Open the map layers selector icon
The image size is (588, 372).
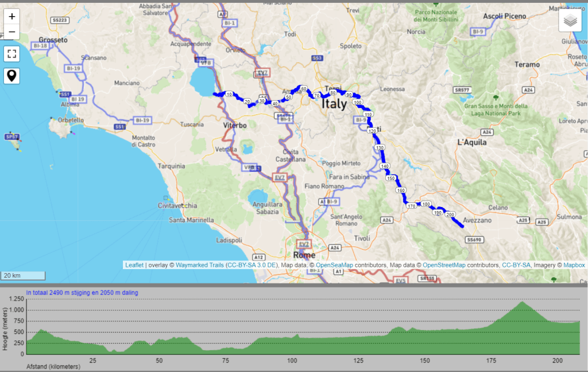pos(570,20)
